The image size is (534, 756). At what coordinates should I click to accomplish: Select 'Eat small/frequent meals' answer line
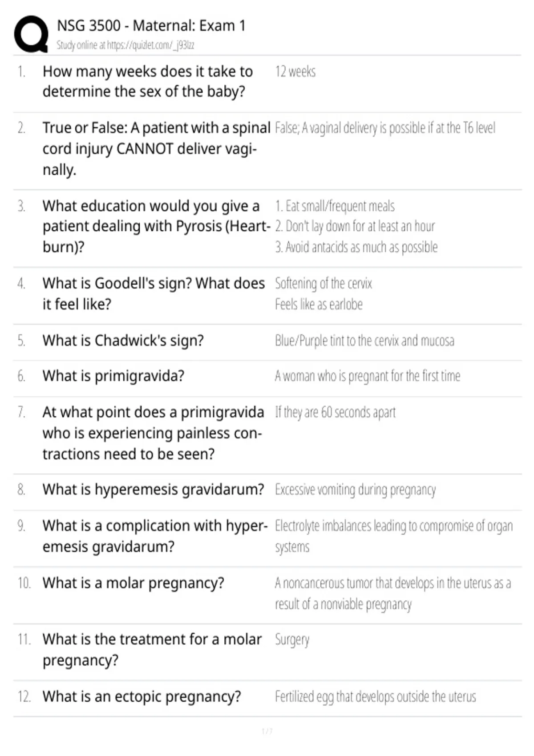(335, 206)
